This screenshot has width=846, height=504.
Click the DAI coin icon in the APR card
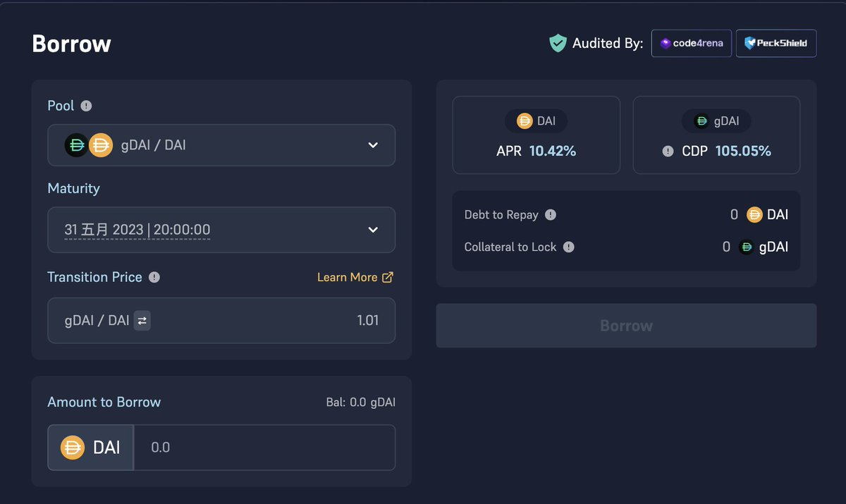coord(525,121)
